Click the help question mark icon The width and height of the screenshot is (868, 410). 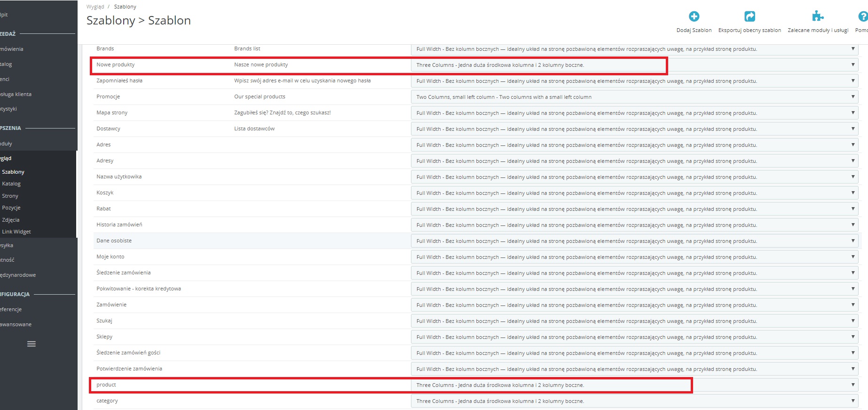(x=863, y=16)
